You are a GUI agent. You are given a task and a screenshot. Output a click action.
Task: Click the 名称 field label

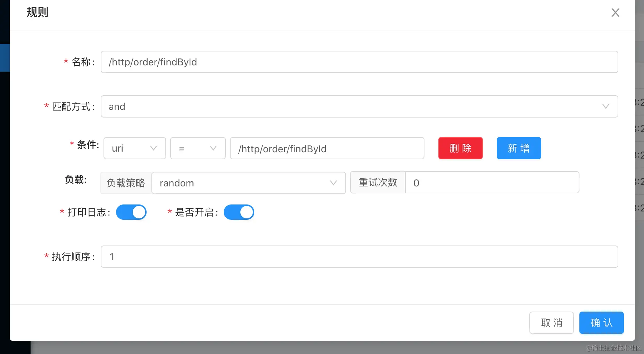coord(83,62)
